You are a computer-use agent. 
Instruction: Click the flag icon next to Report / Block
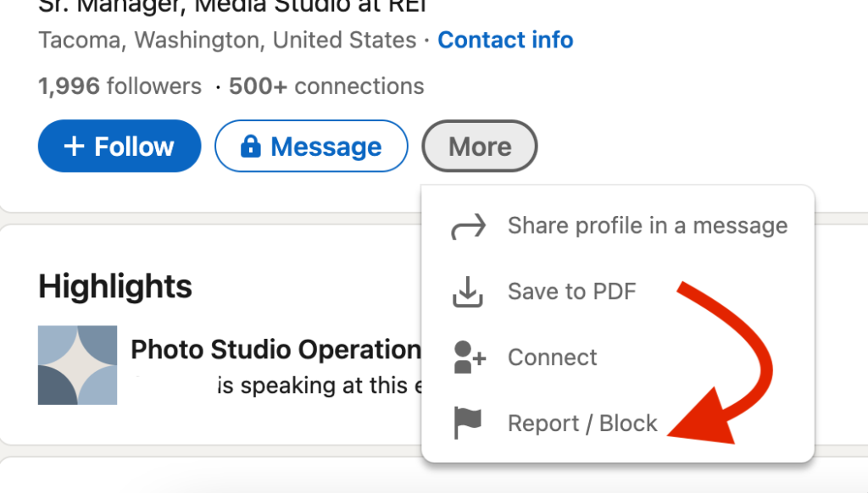point(468,423)
